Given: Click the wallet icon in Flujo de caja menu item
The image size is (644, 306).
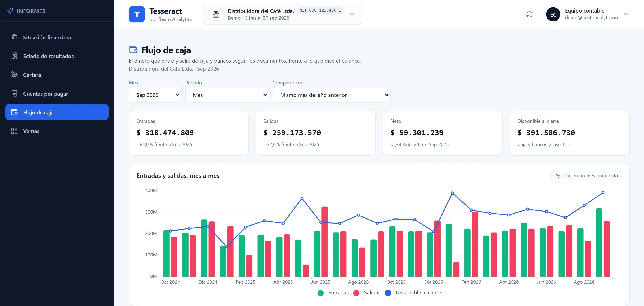Looking at the screenshot, I should pyautogui.click(x=14, y=112).
